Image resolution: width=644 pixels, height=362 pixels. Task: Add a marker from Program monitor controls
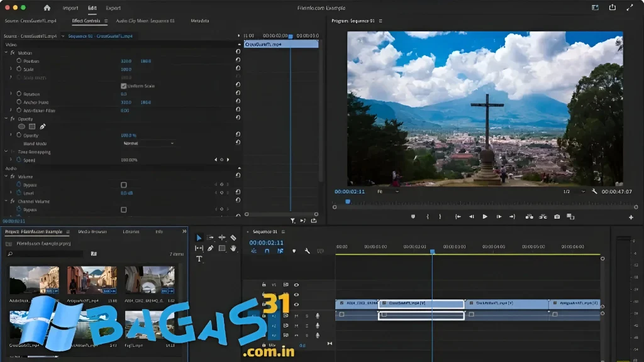[x=413, y=217]
